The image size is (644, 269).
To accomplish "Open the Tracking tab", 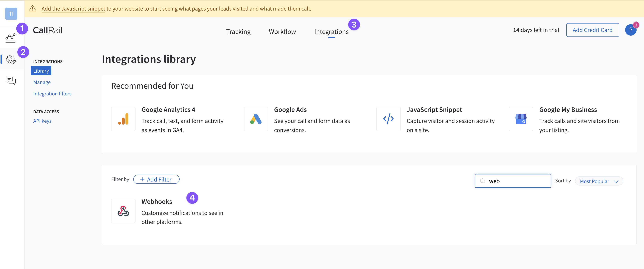I will pyautogui.click(x=238, y=31).
